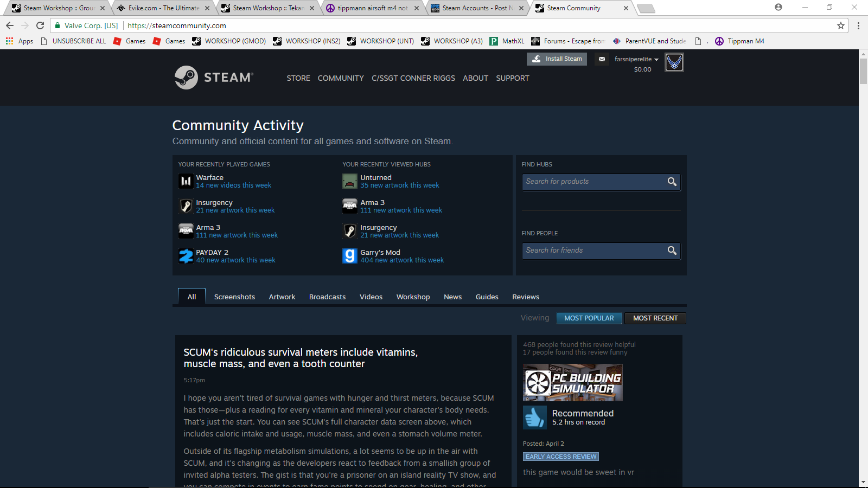Click the thumbs-up Recommended icon
Screen dimensions: 868x488
tap(535, 418)
